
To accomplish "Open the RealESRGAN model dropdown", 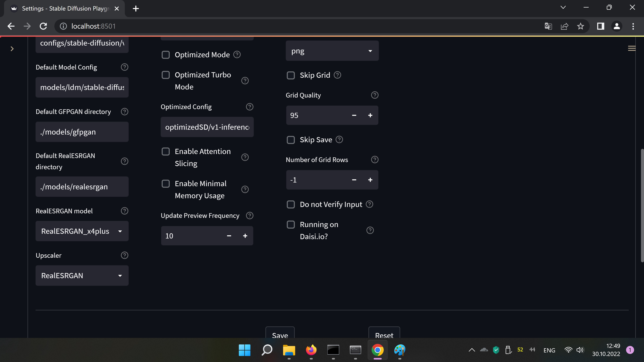I will [x=82, y=231].
